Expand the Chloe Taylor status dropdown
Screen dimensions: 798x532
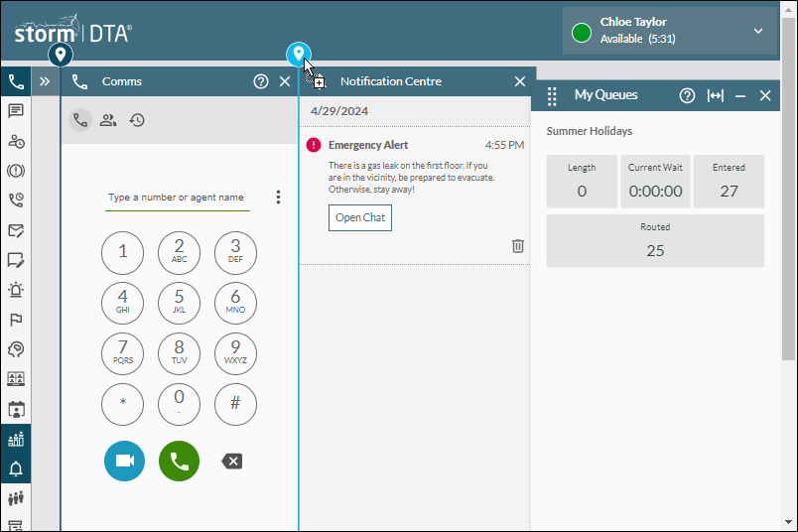point(758,31)
